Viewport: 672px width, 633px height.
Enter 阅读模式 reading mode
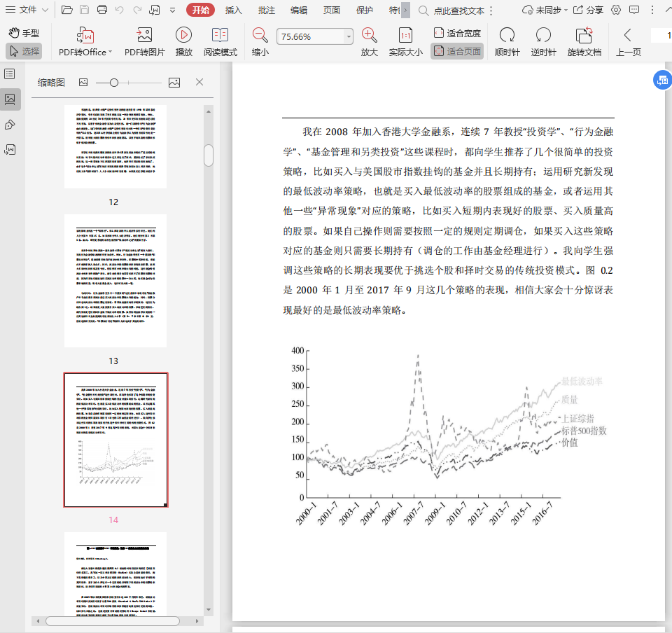[x=220, y=36]
